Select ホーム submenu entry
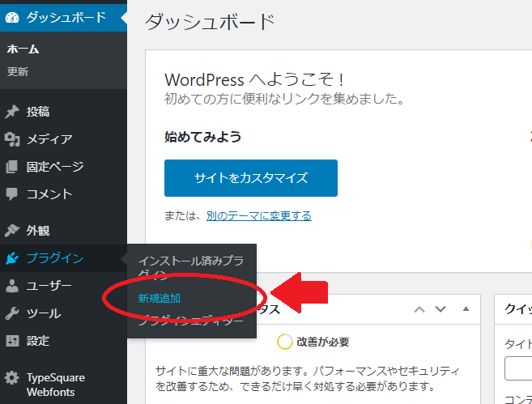 pos(23,49)
